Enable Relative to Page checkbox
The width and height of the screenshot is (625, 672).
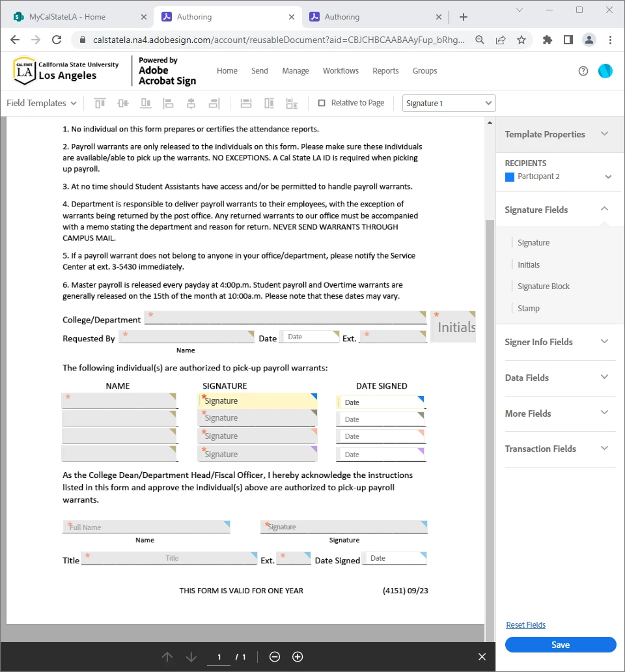(322, 103)
